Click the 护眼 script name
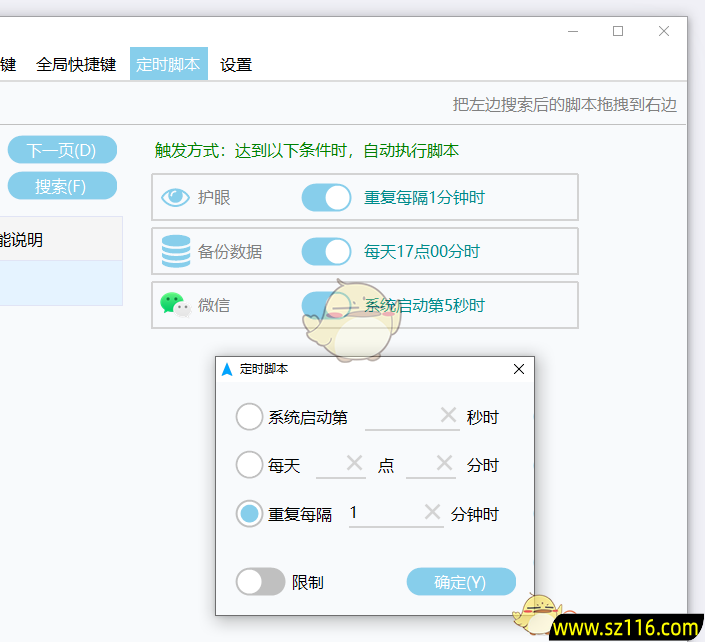Viewport: 705px width, 642px height. coord(214,197)
